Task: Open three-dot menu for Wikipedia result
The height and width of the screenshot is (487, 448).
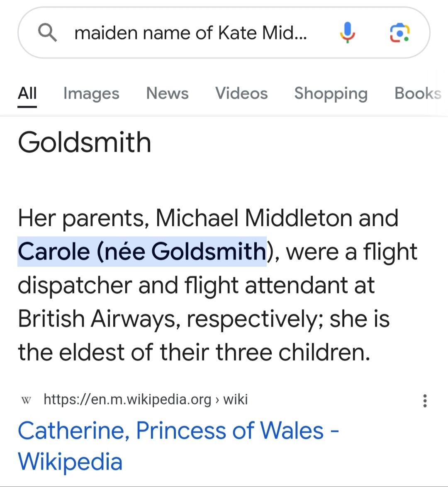Action: coord(424,400)
